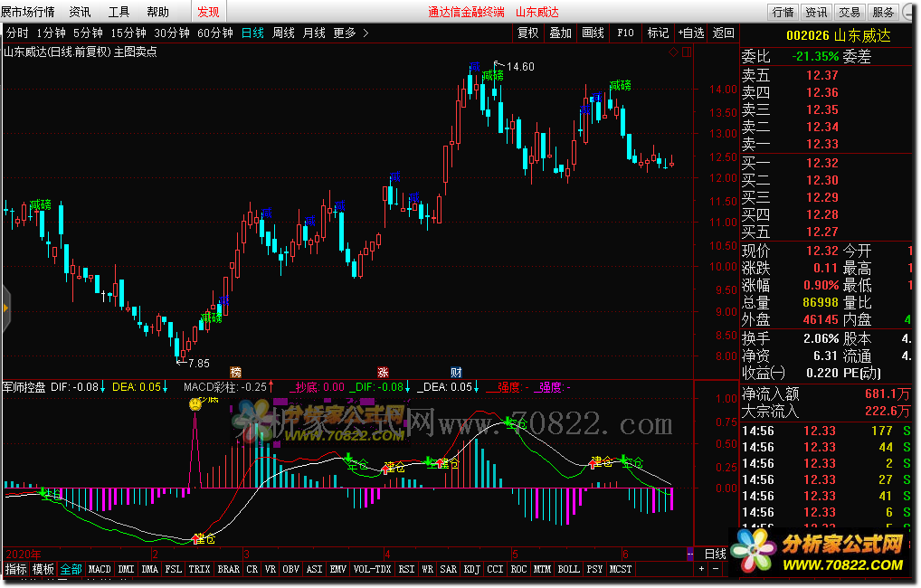Click the 财 marker icon under chart

(456, 372)
